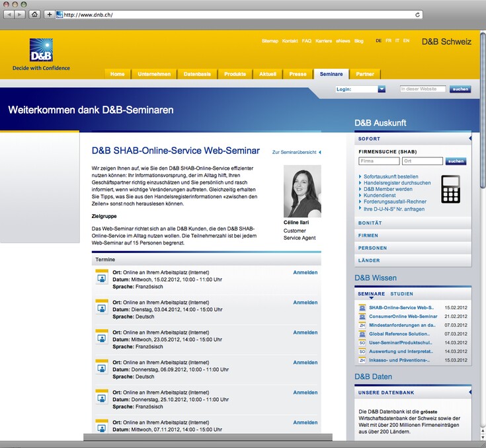
Task: Click the suchen button next to site search
Action: point(460,89)
